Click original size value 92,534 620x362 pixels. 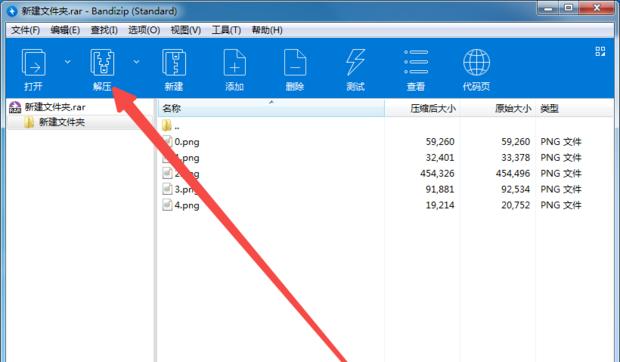click(x=516, y=189)
